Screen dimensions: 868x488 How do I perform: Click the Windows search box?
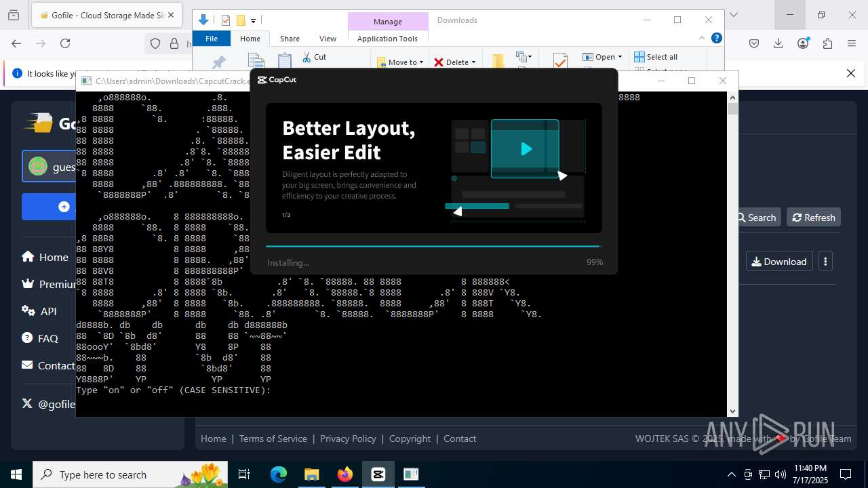[132, 474]
